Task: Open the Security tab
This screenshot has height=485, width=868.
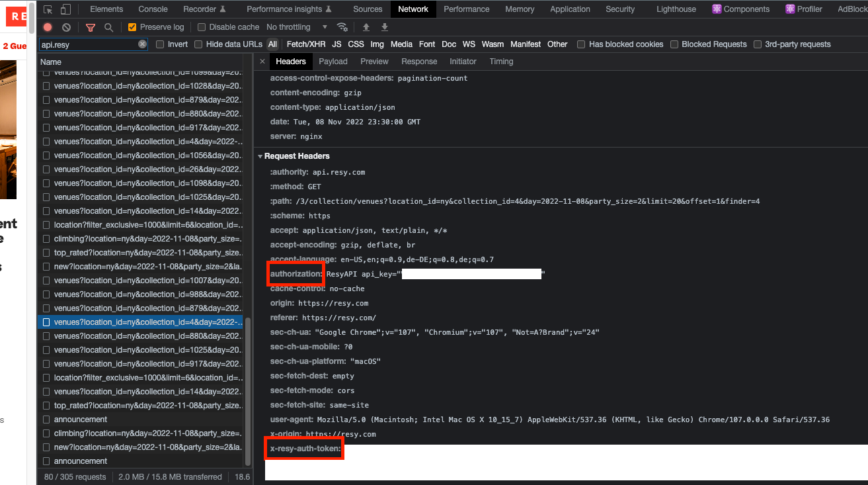Action: click(620, 9)
